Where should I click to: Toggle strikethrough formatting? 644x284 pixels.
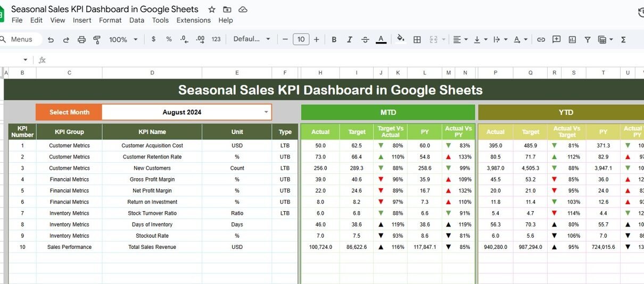(365, 39)
